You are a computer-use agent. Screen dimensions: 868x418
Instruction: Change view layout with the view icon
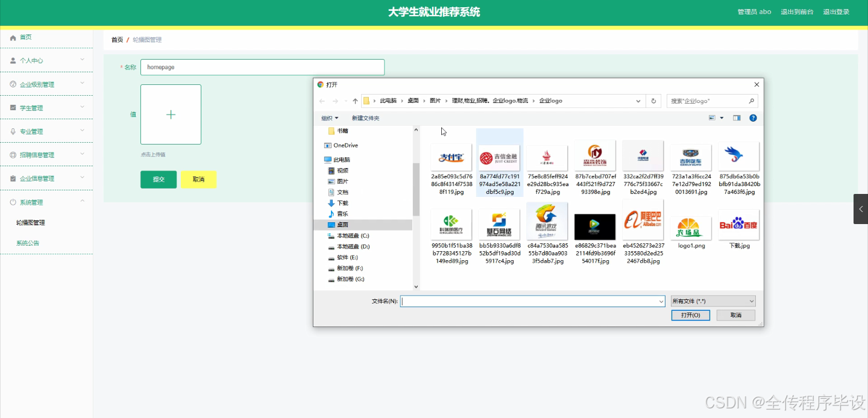[712, 118]
